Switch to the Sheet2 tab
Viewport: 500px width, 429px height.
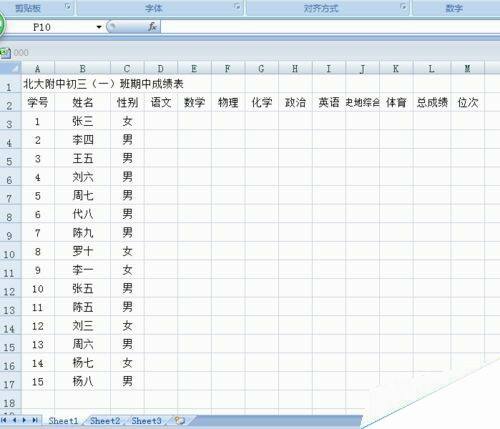(105, 421)
